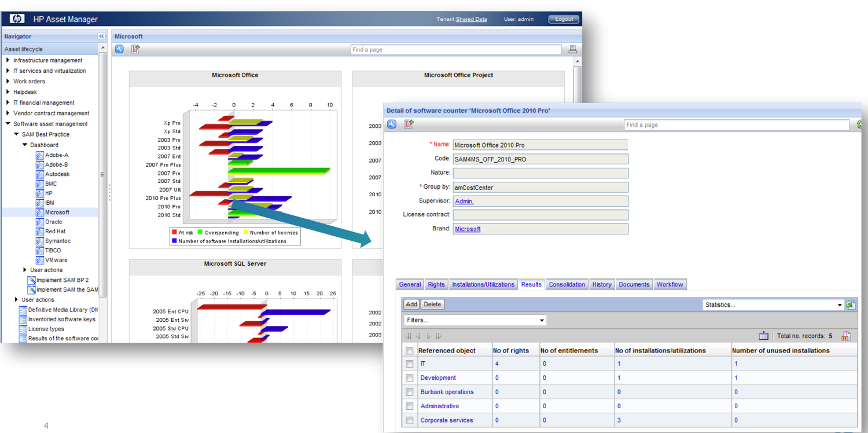
Task: Click the Excel export icon beside Statistics
Action: pyautogui.click(x=851, y=304)
